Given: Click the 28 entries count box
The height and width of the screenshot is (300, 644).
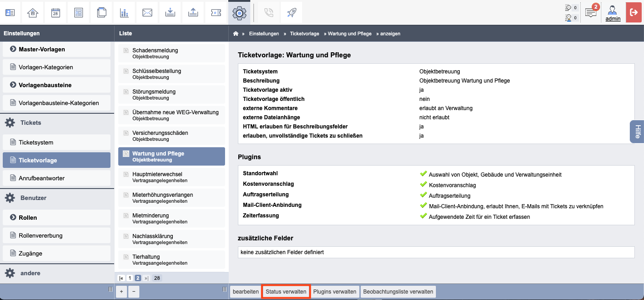Looking at the screenshot, I should 157,278.
